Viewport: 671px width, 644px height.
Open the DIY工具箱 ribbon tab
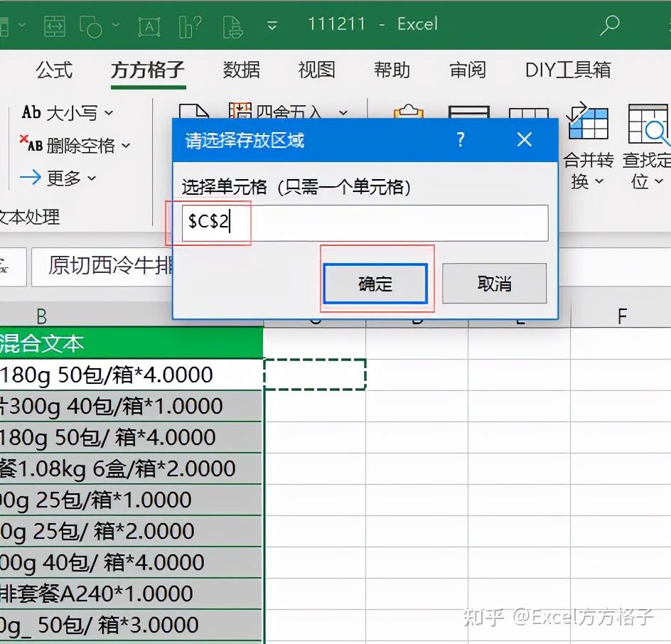click(567, 70)
